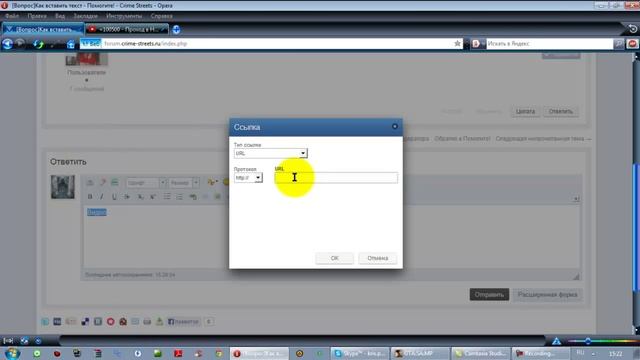Image resolution: width=640 pixels, height=360 pixels.
Task: Open the search engine selector icon
Action: (x=477, y=44)
